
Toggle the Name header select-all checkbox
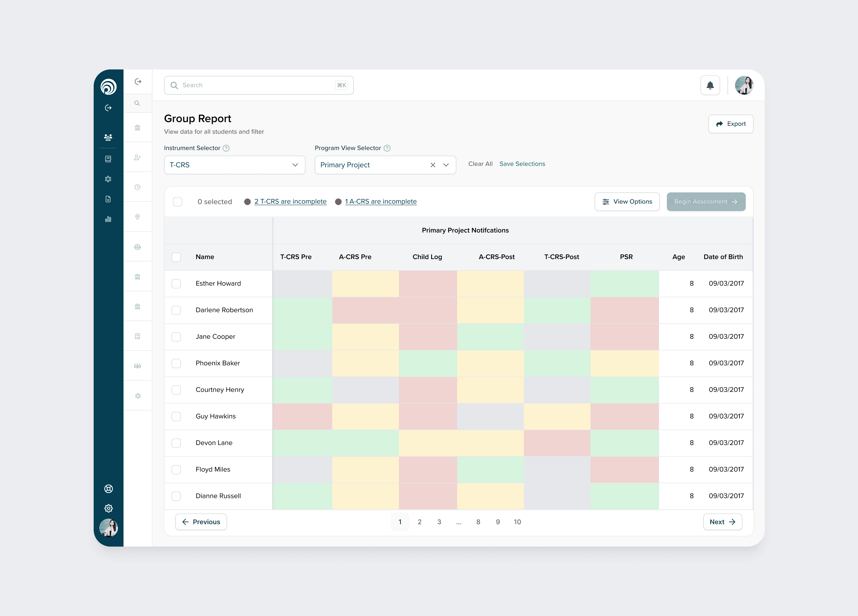pyautogui.click(x=176, y=257)
